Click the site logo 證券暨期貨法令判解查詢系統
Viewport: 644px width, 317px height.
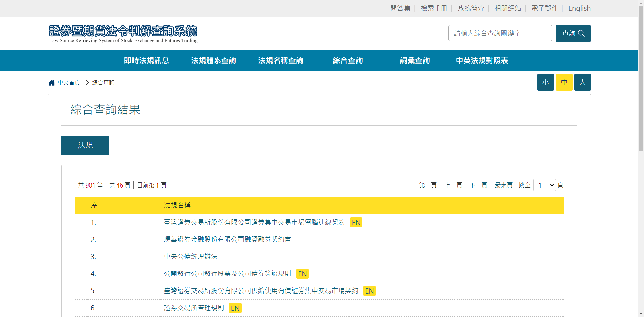coord(123,34)
